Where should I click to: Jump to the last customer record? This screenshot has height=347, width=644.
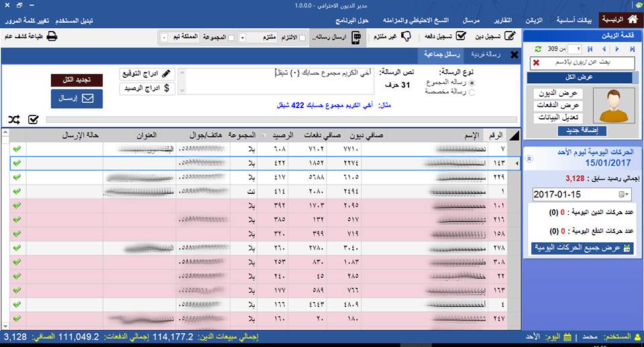pos(632,49)
